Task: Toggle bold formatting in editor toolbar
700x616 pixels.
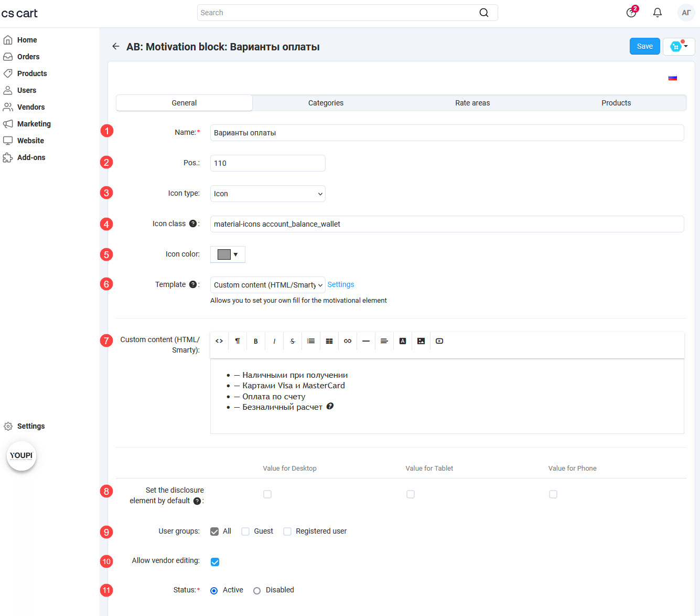Action: [x=256, y=341]
